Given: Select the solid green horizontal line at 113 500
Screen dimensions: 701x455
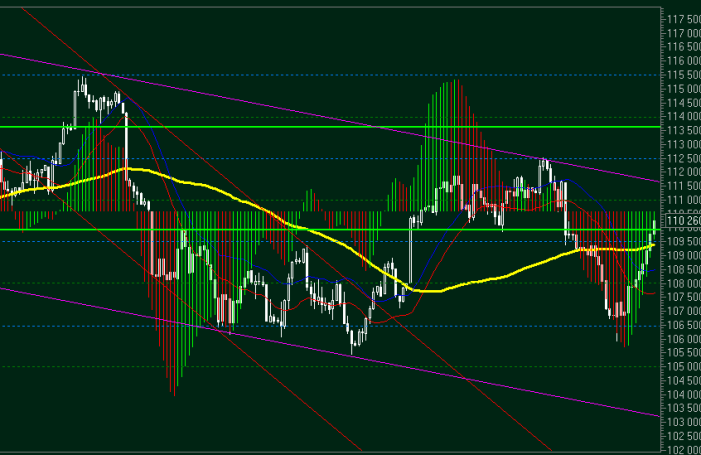Looking at the screenshot, I should coord(330,127).
